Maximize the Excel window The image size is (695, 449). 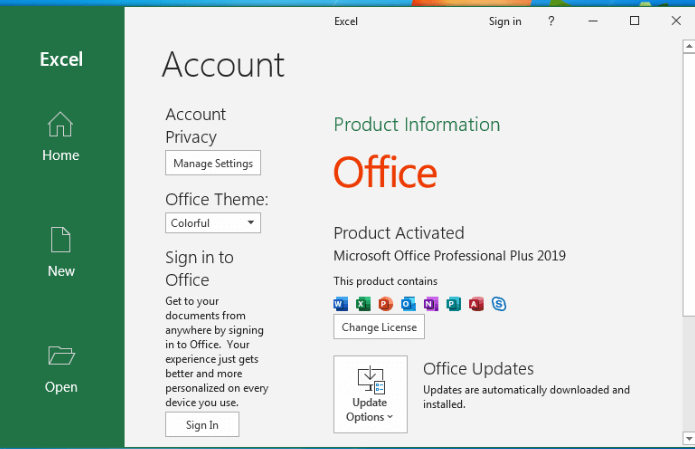[x=634, y=21]
